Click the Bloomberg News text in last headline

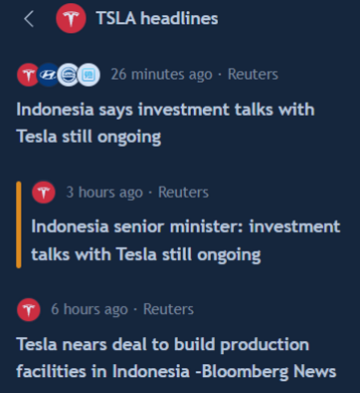click(x=269, y=372)
